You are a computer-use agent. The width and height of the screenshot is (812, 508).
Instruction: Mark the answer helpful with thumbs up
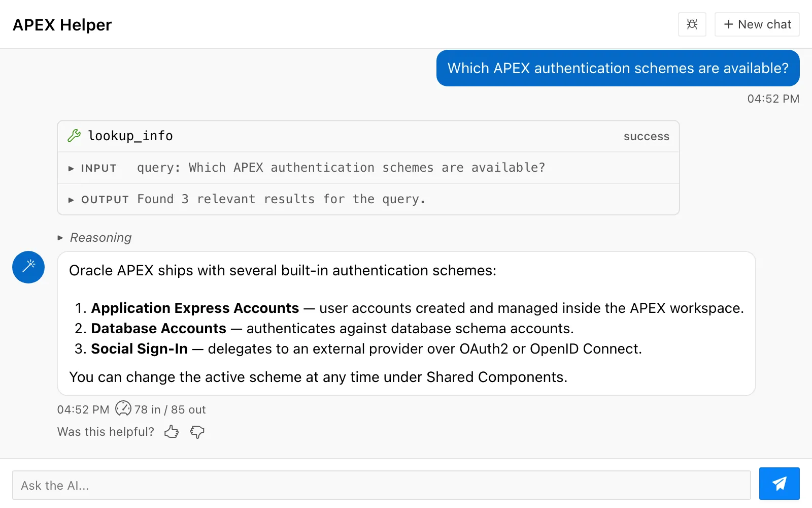point(172,432)
